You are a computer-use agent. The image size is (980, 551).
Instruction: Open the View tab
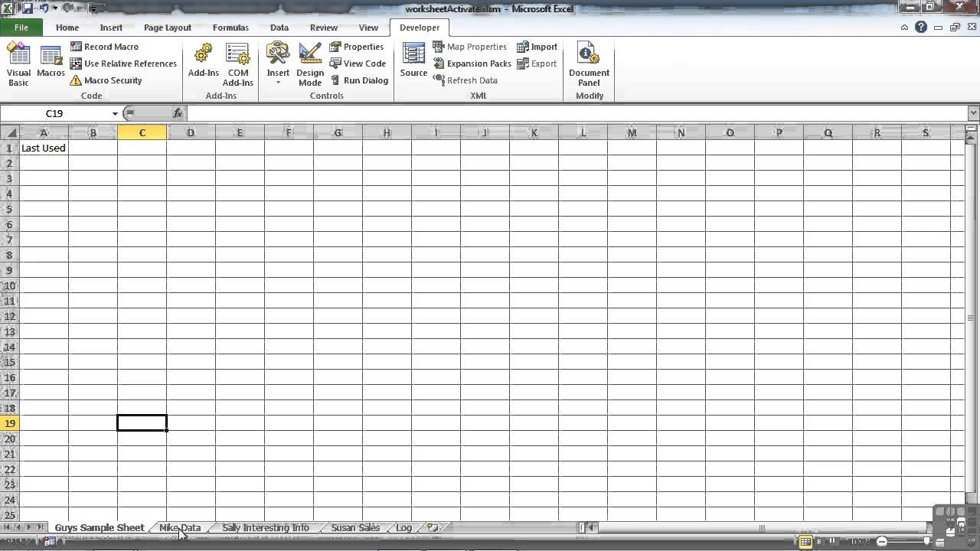[368, 28]
